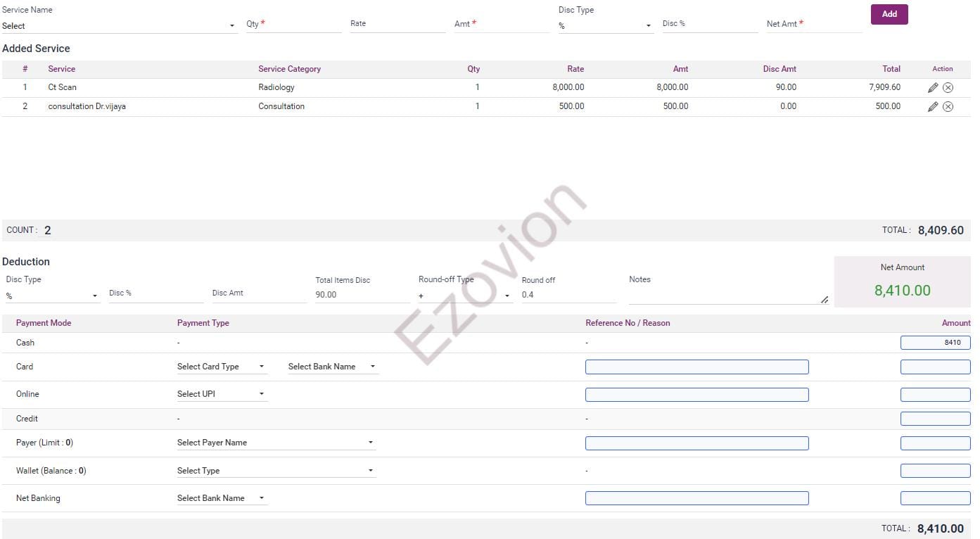Click the Add service button

pyautogui.click(x=889, y=14)
